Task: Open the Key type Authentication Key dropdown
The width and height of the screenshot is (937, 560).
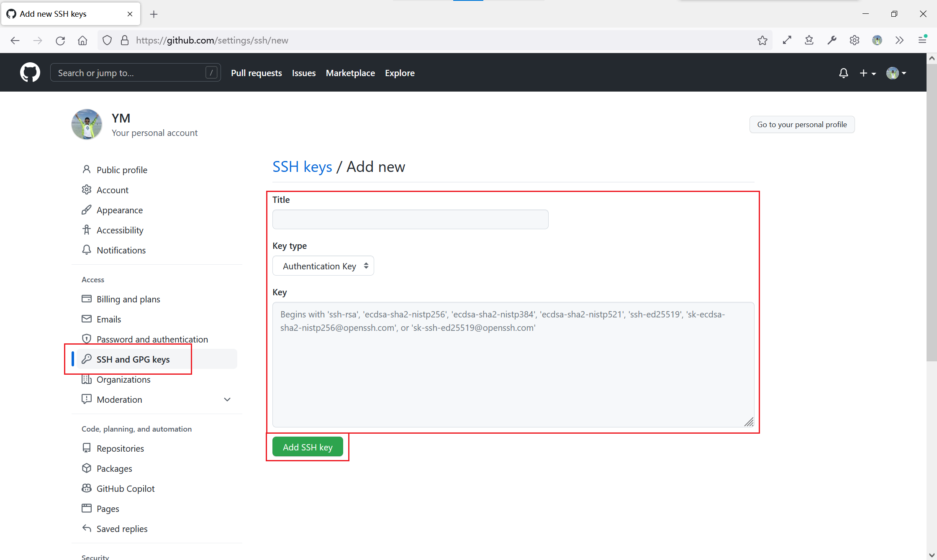Action: [323, 266]
